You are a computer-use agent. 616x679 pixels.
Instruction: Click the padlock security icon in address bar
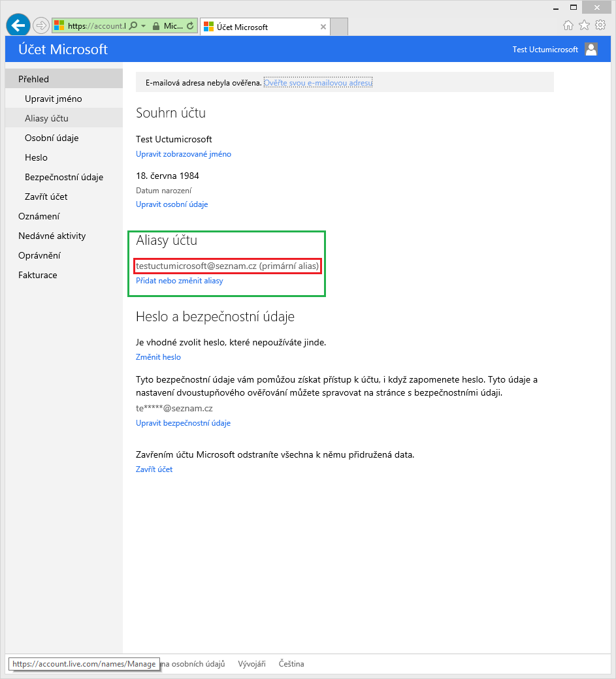click(155, 26)
